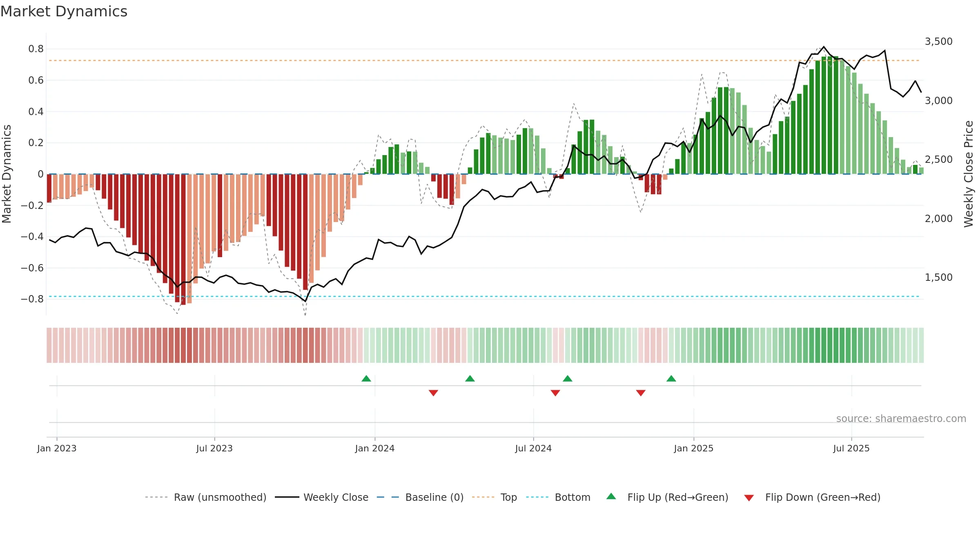Click the Market Dynamics y-axis title
This screenshot has width=980, height=551.
click(7, 174)
